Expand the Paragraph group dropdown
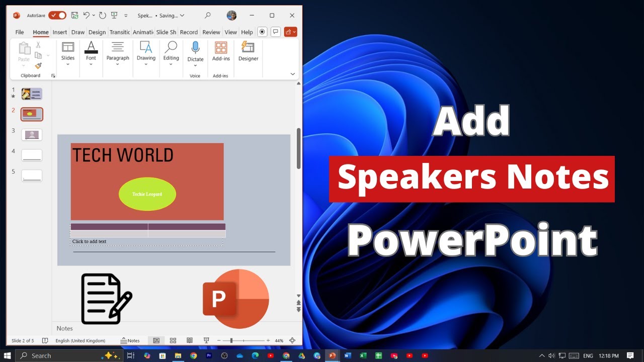The image size is (644, 362). click(118, 64)
